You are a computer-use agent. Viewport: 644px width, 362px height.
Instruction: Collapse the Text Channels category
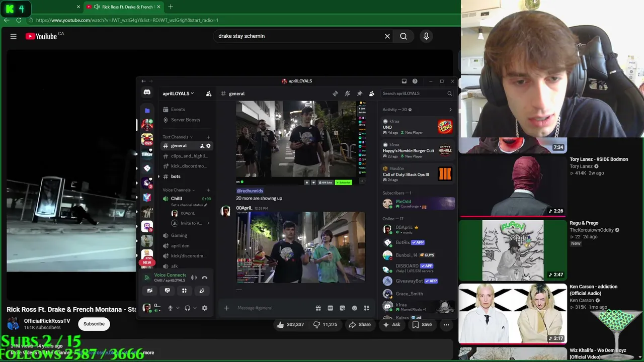pyautogui.click(x=178, y=137)
